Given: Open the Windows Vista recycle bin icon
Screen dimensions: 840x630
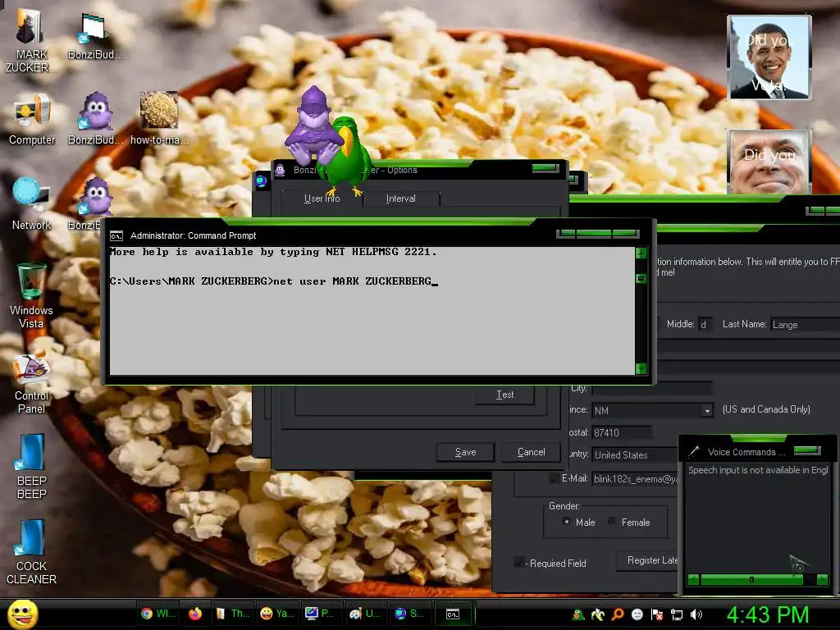Looking at the screenshot, I should pyautogui.click(x=31, y=295).
